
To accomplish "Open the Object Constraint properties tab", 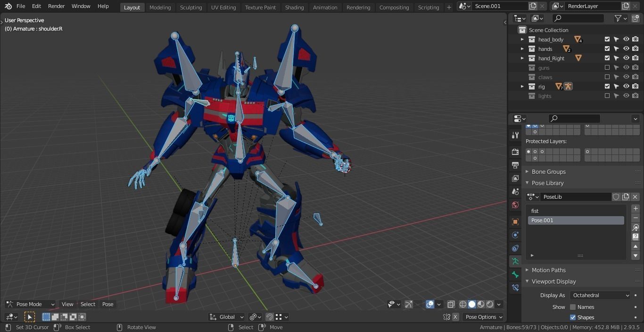I will click(x=515, y=248).
